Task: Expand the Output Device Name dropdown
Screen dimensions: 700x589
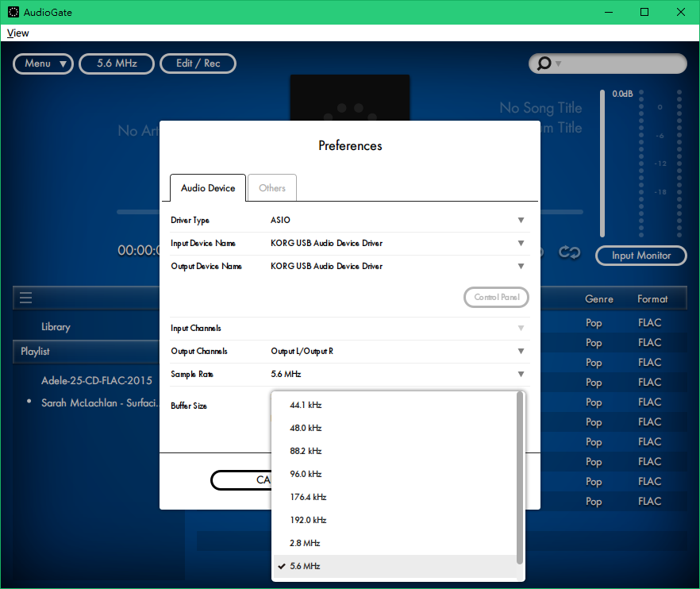Action: point(521,266)
